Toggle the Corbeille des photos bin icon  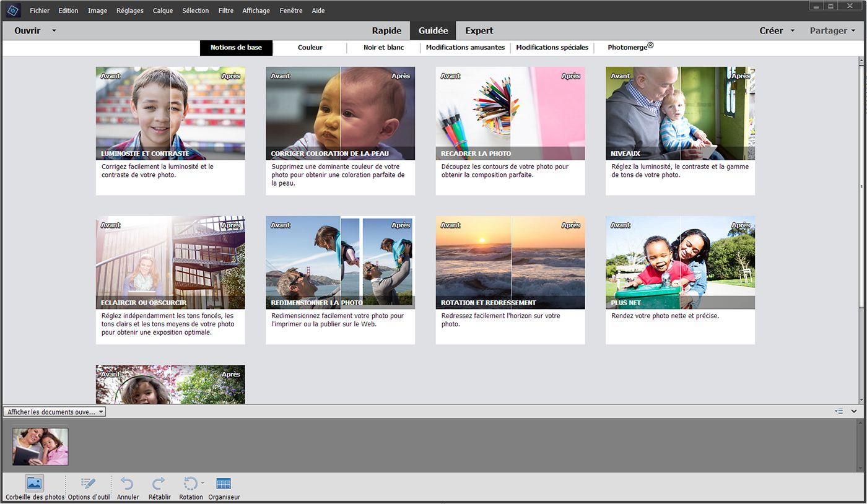pyautogui.click(x=35, y=483)
